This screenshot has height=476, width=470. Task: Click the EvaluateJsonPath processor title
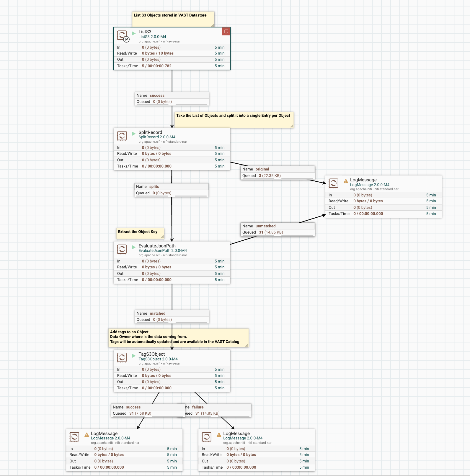pyautogui.click(x=157, y=246)
